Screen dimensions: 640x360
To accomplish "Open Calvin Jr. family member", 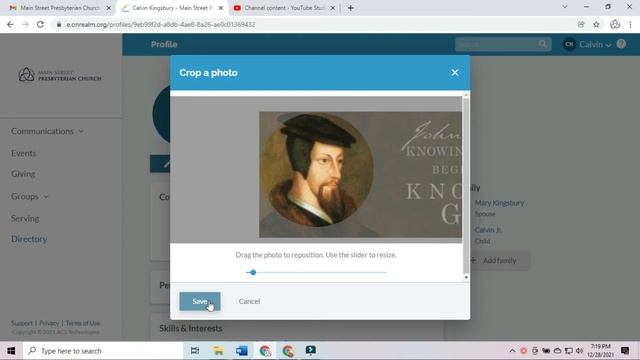I will [488, 230].
